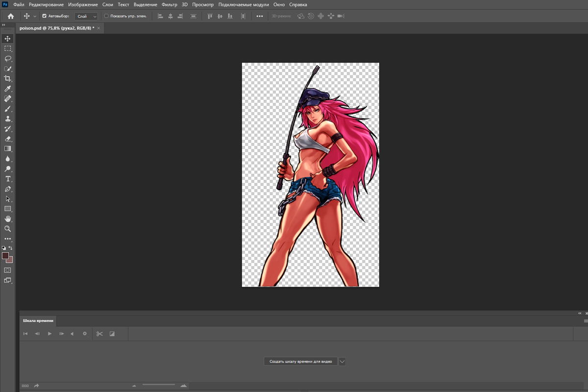Close the poison.psd document tab

tap(99, 28)
